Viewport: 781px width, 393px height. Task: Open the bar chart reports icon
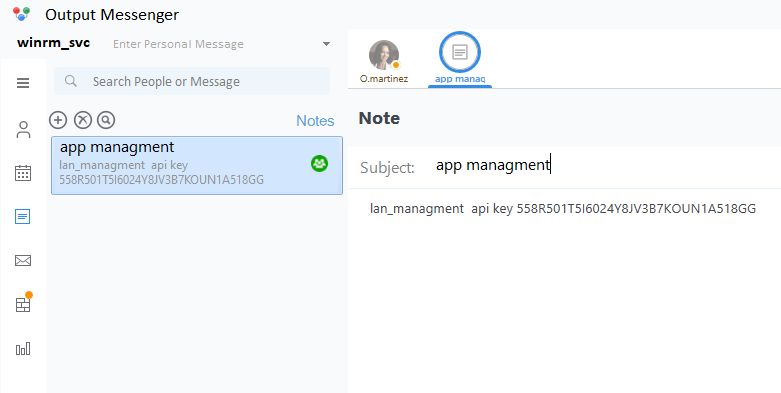pyautogui.click(x=23, y=348)
